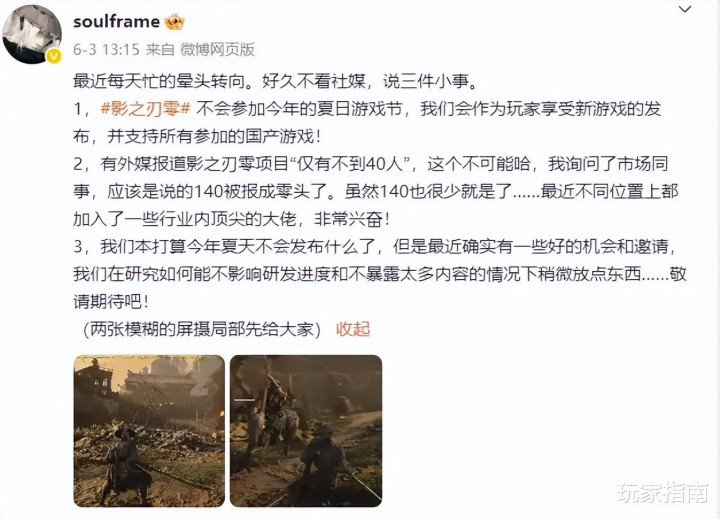
Task: Click the yellow verified badge on avatar
Action: tap(54, 56)
